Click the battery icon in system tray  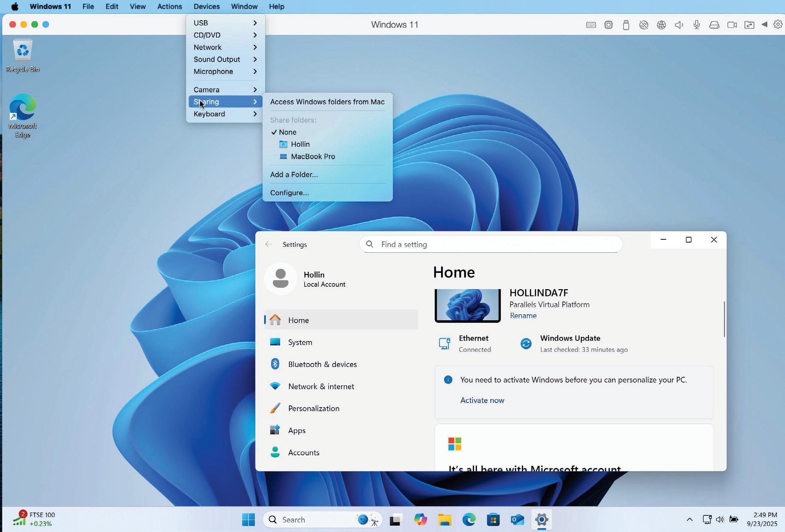click(734, 519)
